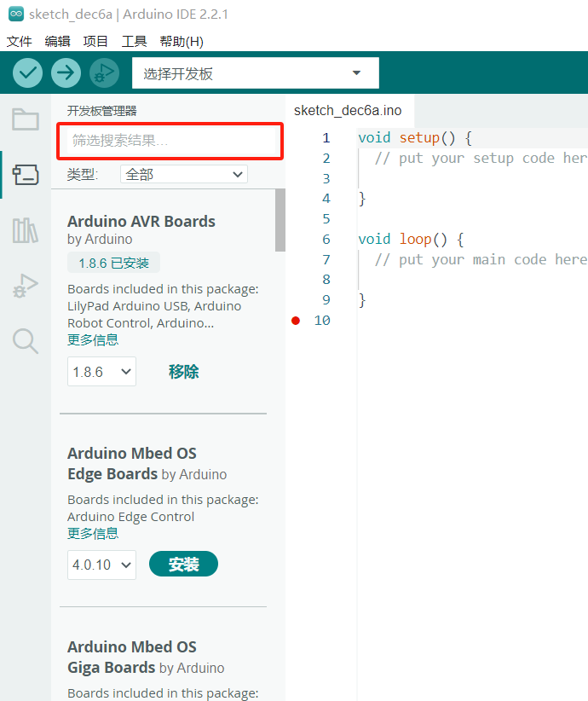Screen dimensions: 588x701
Task: Click the boards list scrollbar thumb
Action: (x=280, y=220)
